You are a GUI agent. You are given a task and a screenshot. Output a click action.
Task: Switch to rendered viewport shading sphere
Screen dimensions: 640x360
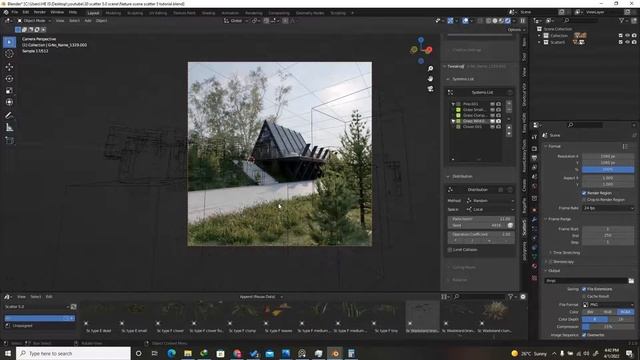point(508,20)
